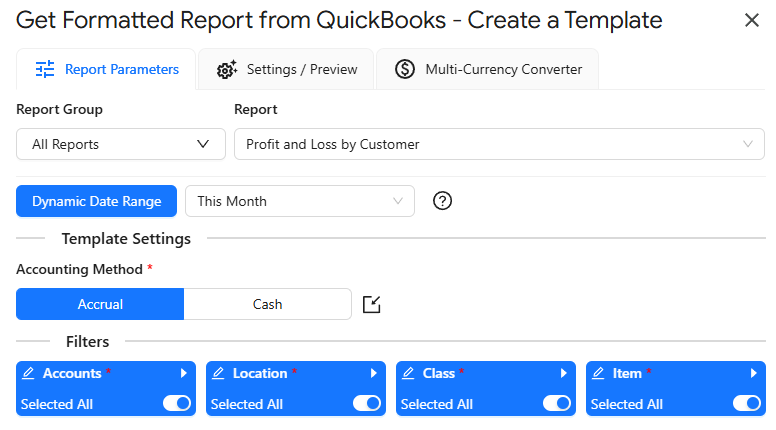Screen dimensions: 776x430
Task: Click the Class filter label
Action: pos(438,373)
